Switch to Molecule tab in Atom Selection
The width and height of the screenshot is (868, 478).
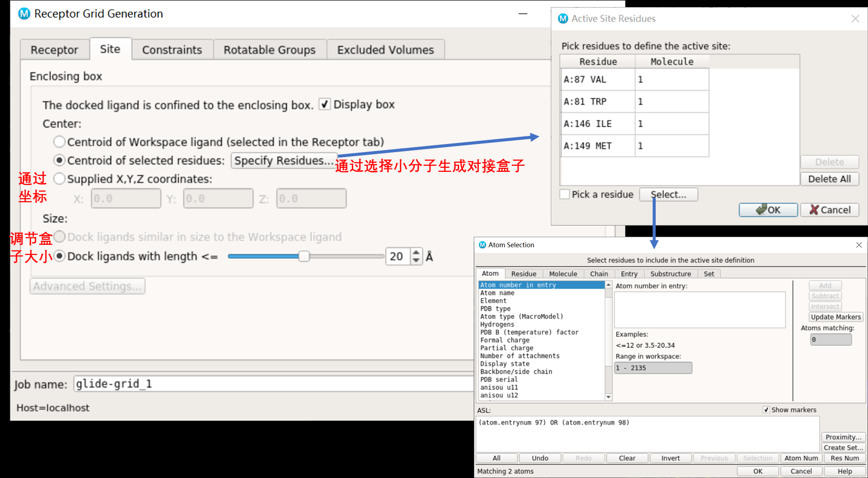pyautogui.click(x=563, y=274)
